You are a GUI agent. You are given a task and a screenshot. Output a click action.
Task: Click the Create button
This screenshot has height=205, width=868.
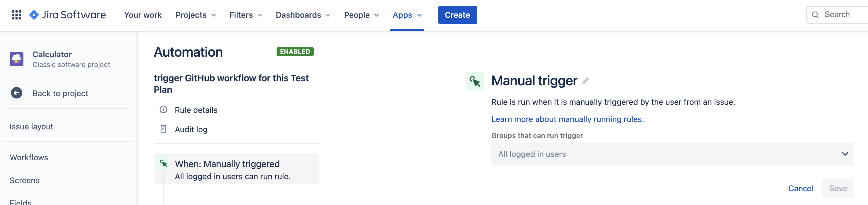[457, 15]
